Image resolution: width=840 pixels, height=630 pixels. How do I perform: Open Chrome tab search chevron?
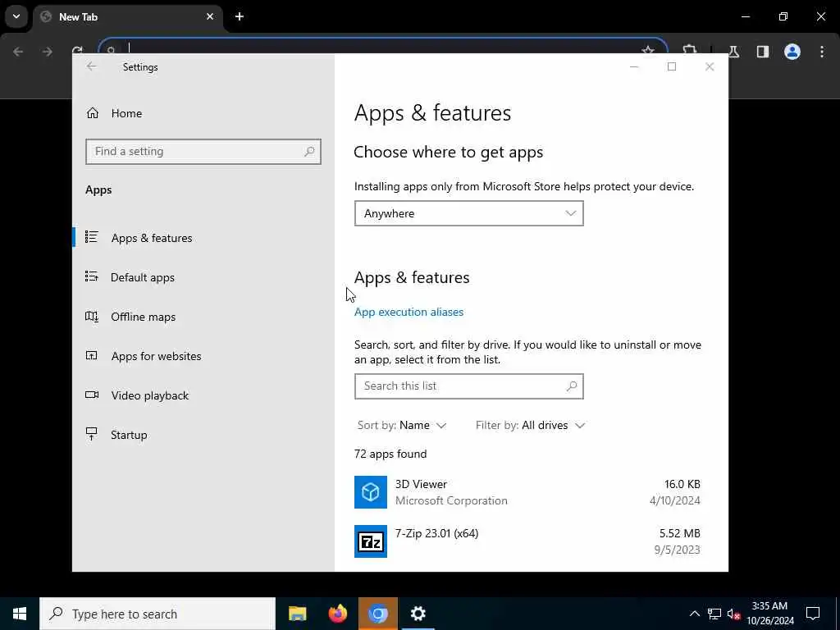click(x=16, y=16)
